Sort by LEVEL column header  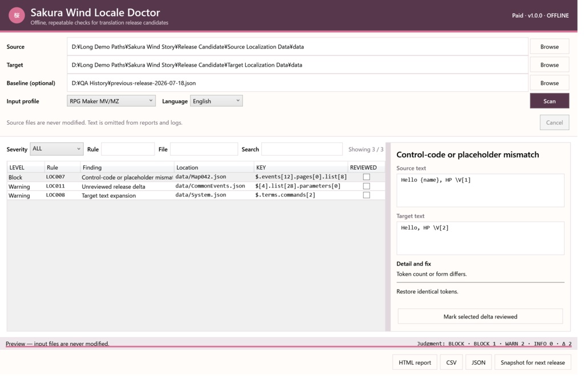coord(25,168)
